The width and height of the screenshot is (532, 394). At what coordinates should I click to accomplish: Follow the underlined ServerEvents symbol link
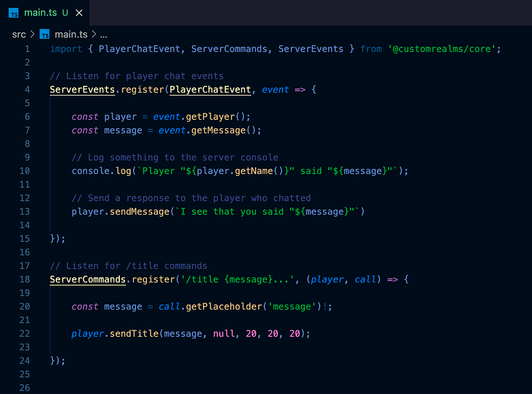82,89
